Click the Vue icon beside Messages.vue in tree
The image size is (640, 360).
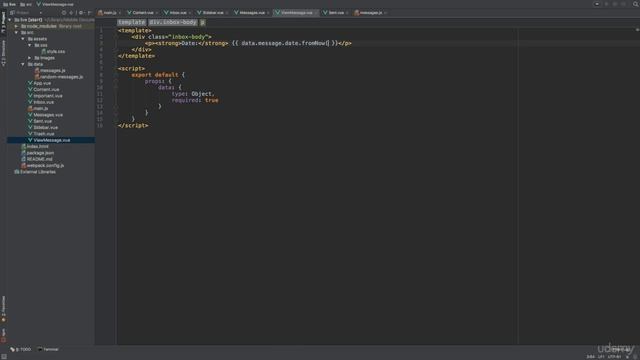point(30,115)
